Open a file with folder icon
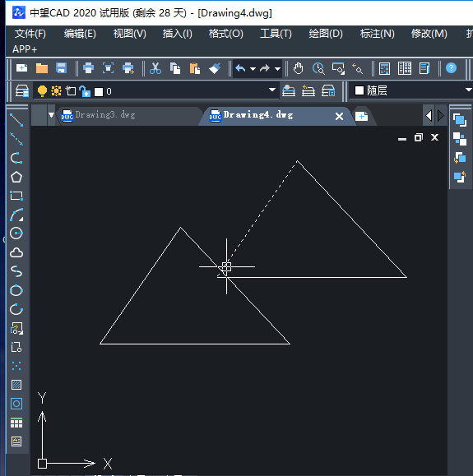The width and height of the screenshot is (473, 476). click(x=42, y=68)
